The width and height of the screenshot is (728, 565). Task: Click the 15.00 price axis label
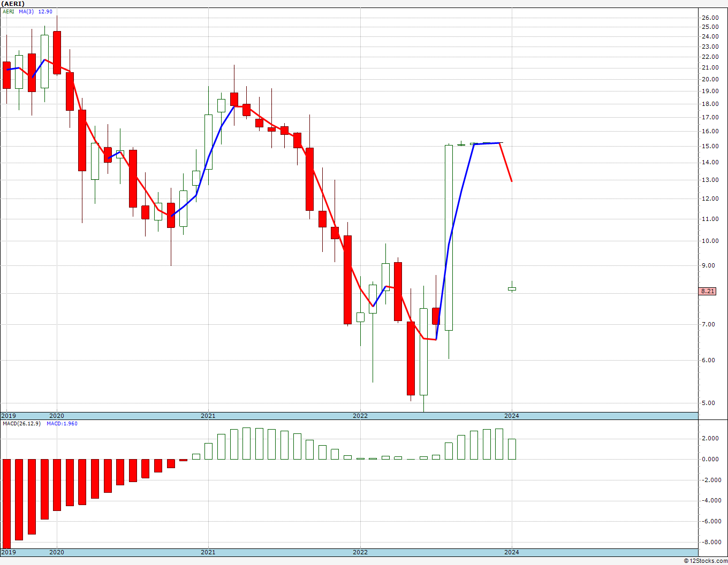[710, 146]
